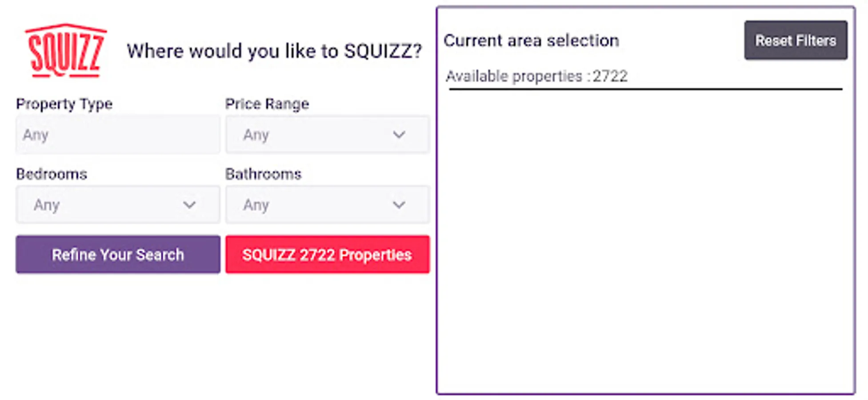Click the red SQUIZZ logo
Image resolution: width=868 pixels, height=400 pixels.
coord(66,51)
